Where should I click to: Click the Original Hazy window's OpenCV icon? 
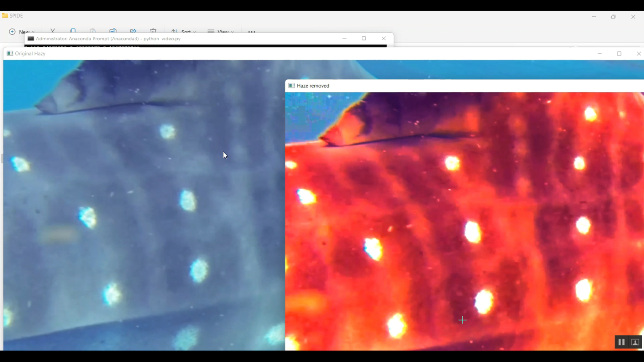pos(9,53)
